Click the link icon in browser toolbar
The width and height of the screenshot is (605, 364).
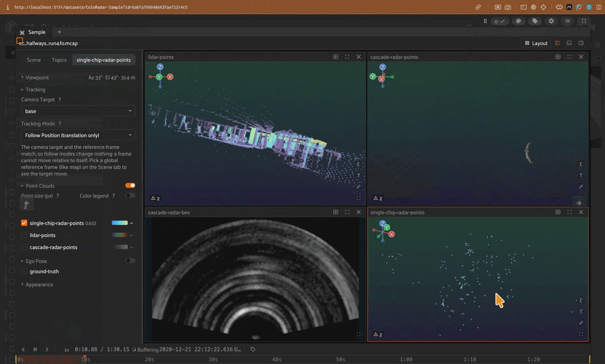[478, 8]
